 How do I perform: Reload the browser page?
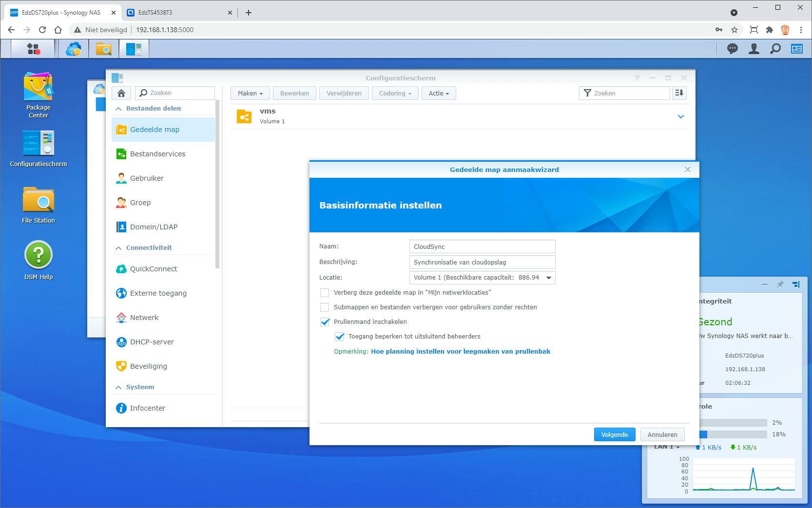coord(42,30)
